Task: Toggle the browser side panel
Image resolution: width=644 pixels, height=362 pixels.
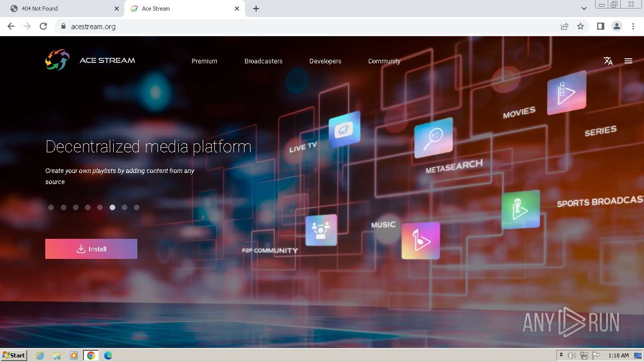Action: click(601, 26)
